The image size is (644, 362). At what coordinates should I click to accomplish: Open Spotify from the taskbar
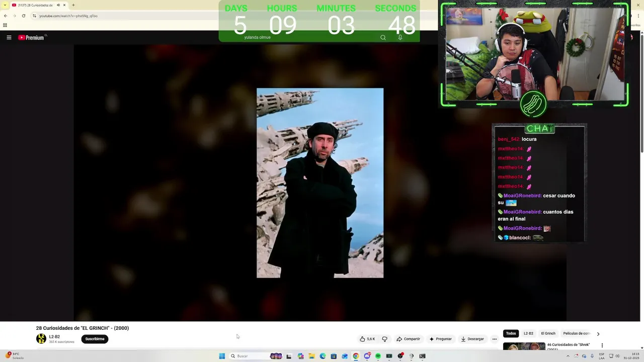pos(378,356)
